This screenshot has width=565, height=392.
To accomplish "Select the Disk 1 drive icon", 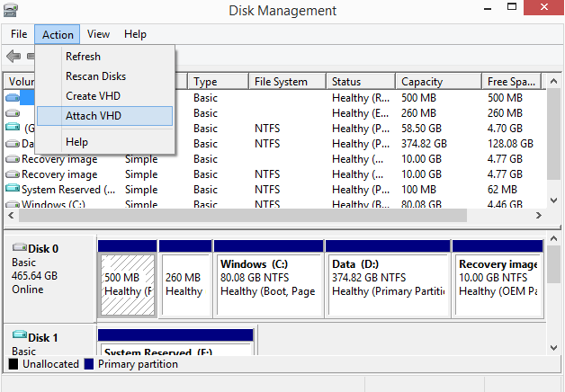I will 20,335.
